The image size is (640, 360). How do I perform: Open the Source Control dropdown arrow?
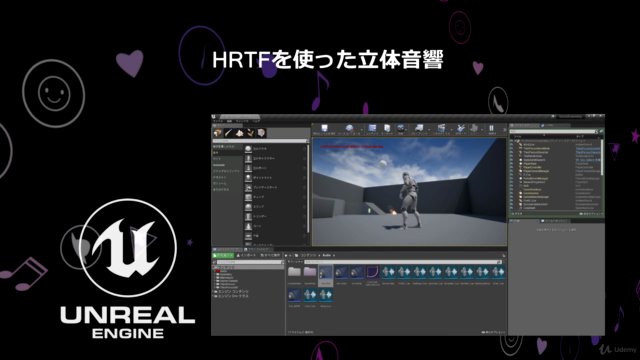tap(362, 130)
